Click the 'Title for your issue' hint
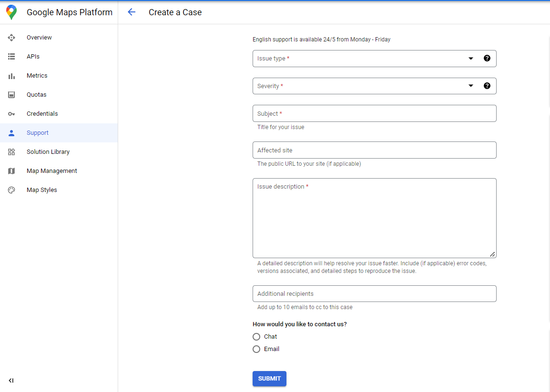This screenshot has width=550, height=392. click(x=281, y=127)
